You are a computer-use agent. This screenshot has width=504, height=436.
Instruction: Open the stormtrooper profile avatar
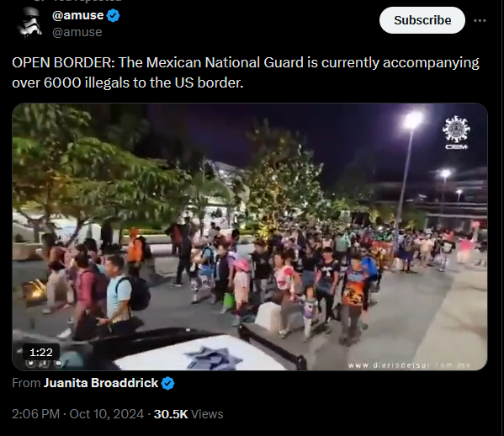(29, 23)
